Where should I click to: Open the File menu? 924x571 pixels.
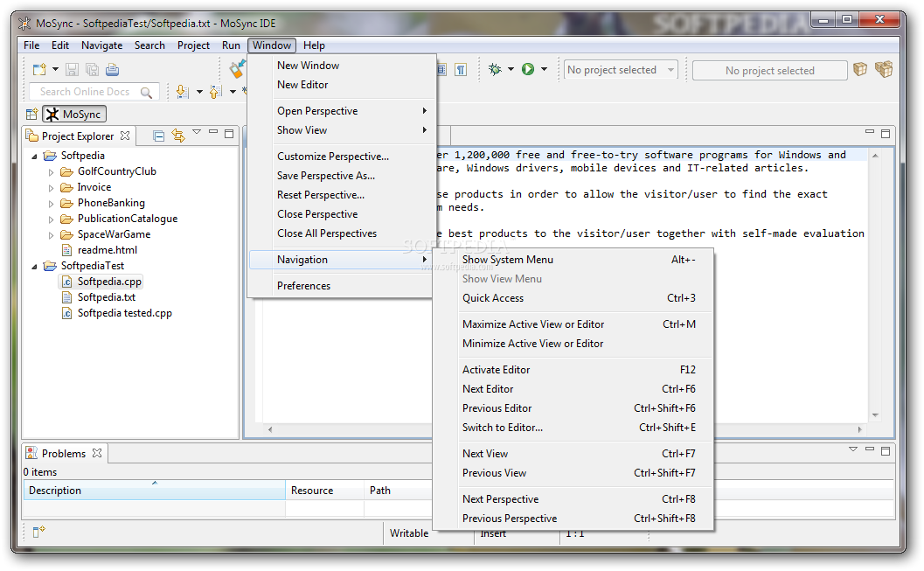coord(31,45)
